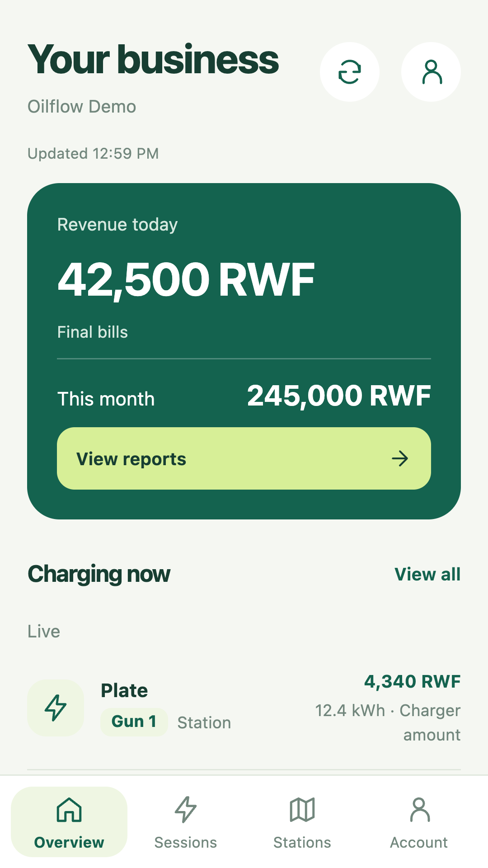The image size is (488, 868).
Task: Tap the Updated 12:59 PM timestamp
Action: click(93, 154)
